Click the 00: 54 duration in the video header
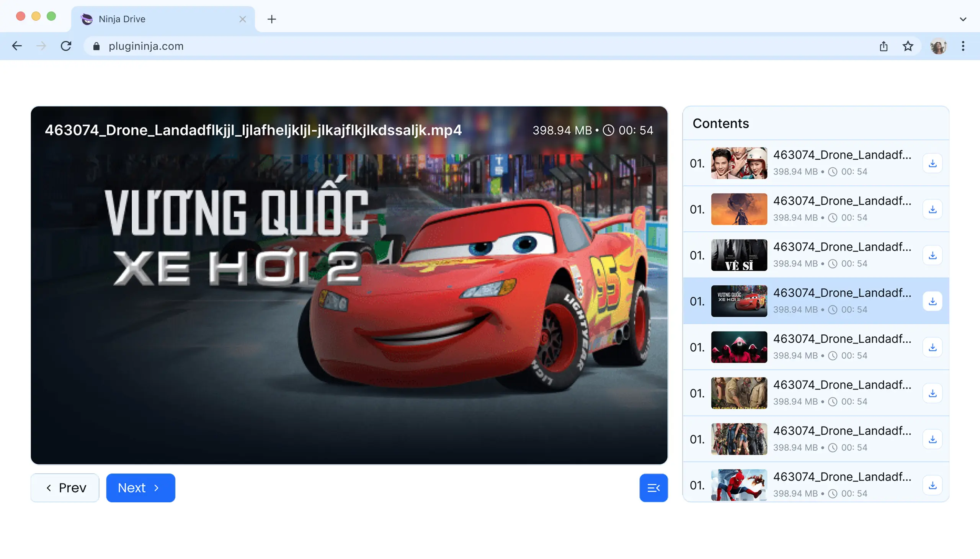980x559 pixels. click(x=636, y=131)
